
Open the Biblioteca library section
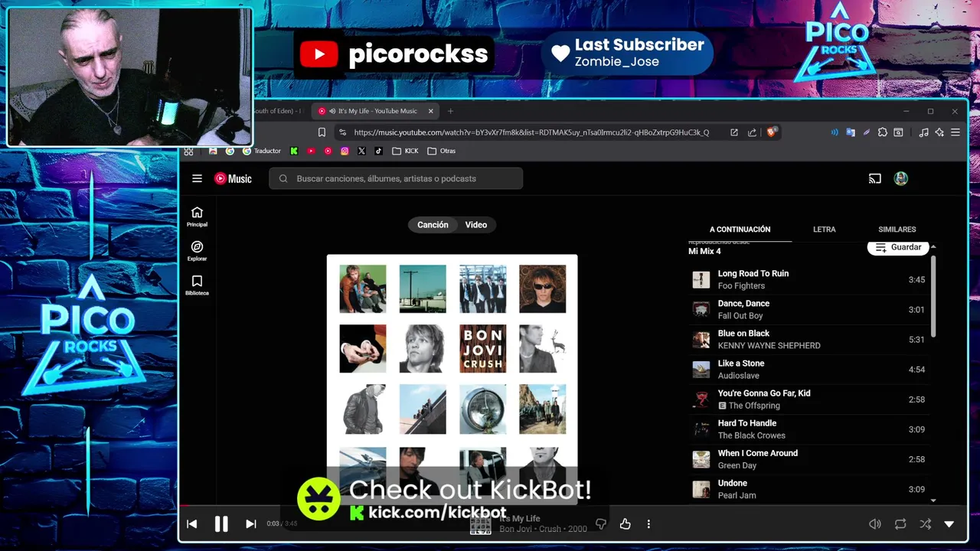point(197,285)
